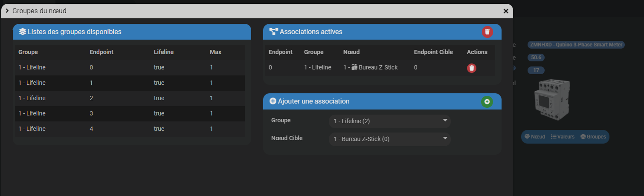The image size is (644, 196).
Task: Collapse the Groupes du nœud dialog chevron
Action: (7, 11)
